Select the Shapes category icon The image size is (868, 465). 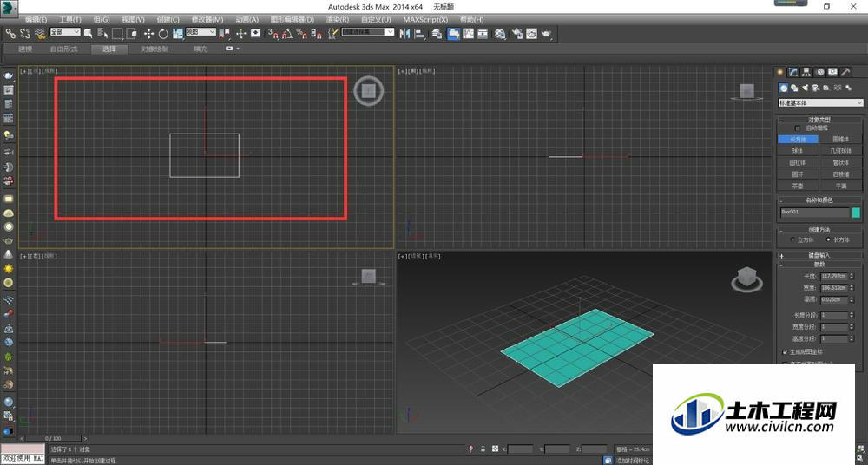coord(794,88)
